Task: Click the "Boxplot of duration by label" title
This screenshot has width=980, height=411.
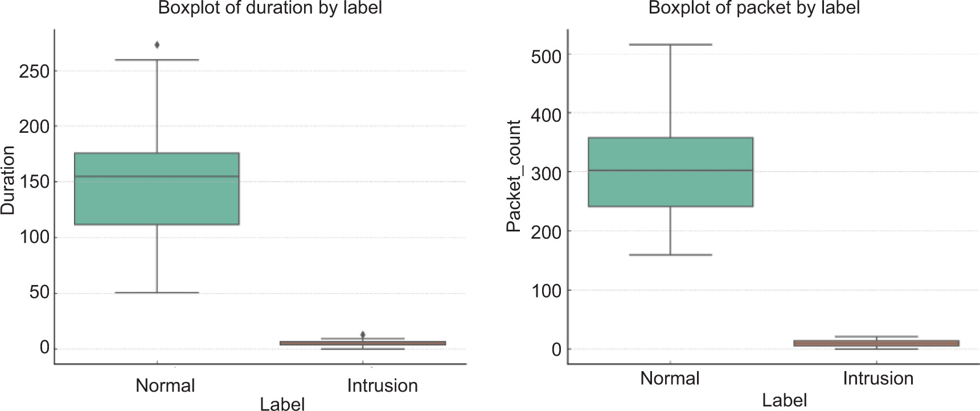Action: pos(270,9)
